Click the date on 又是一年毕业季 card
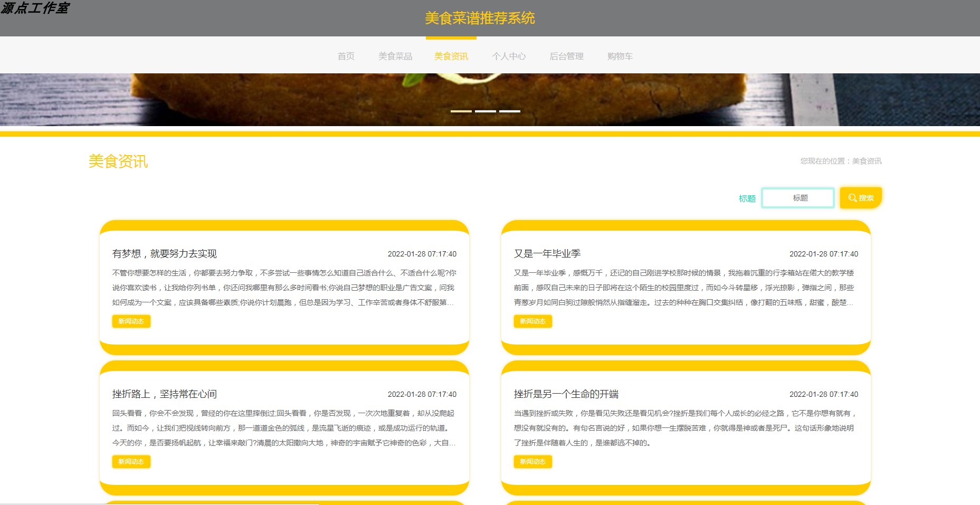980x505 pixels. pos(824,254)
